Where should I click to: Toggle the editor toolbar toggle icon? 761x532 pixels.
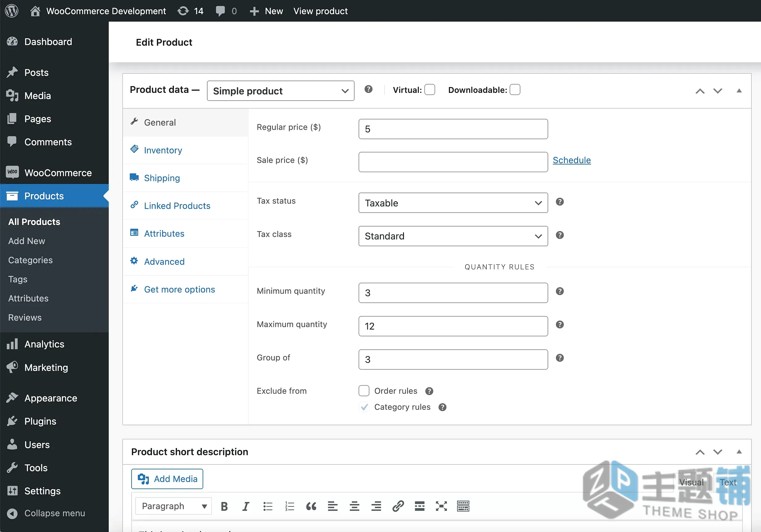coord(463,506)
